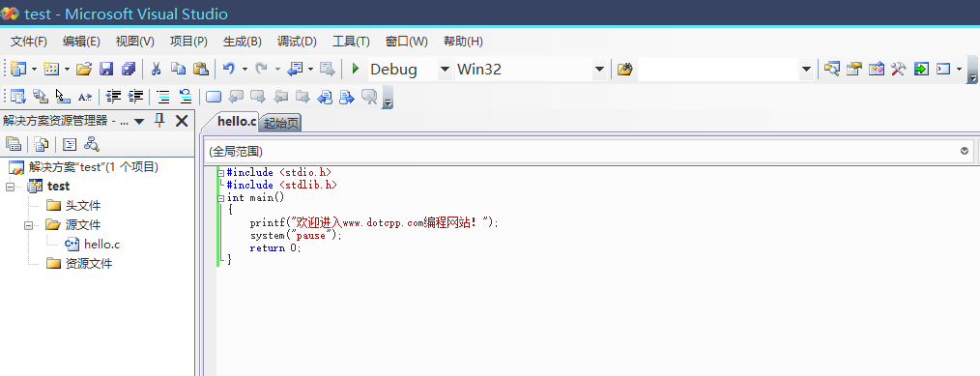Save the current file with the floppy icon
Image resolution: width=980 pixels, height=376 pixels.
[106, 69]
